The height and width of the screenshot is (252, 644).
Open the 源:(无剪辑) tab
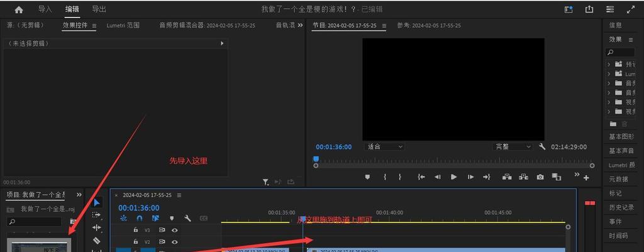(x=25, y=25)
